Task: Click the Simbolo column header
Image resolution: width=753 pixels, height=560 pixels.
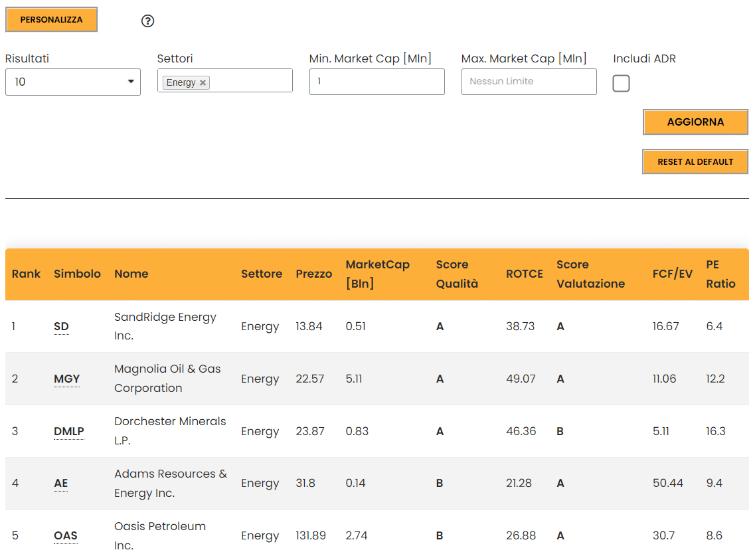Action: coord(77,274)
